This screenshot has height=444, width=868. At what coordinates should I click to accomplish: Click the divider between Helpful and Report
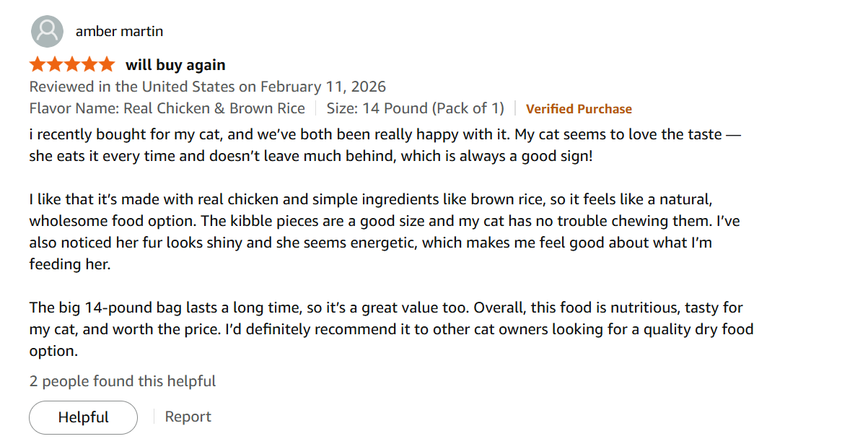point(153,417)
